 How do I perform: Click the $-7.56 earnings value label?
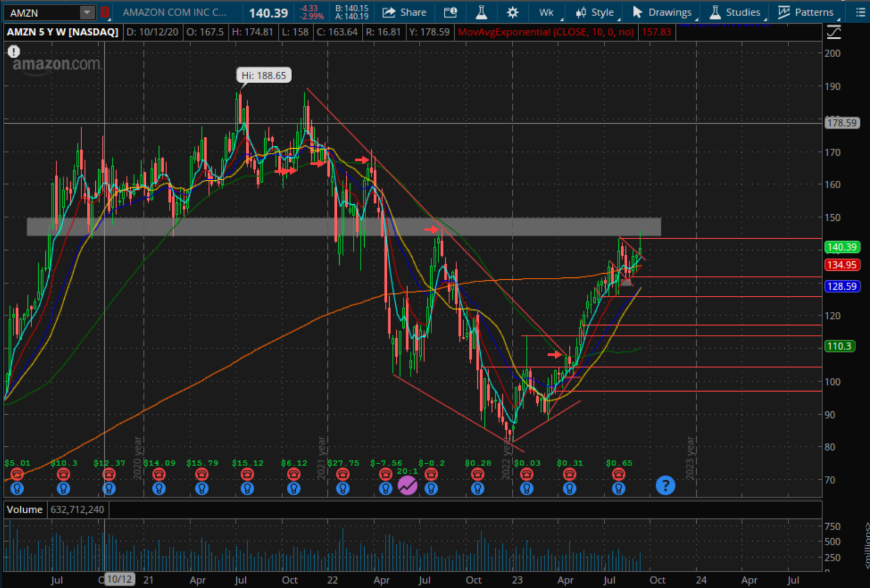386,462
